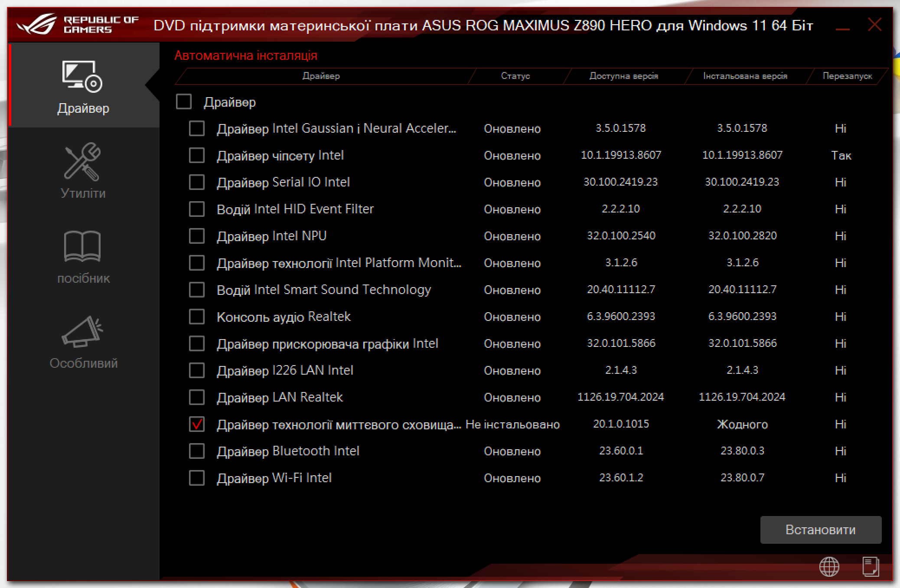This screenshot has height=588, width=900.
Task: Switch to the Особливий tab label
Action: coord(83,363)
